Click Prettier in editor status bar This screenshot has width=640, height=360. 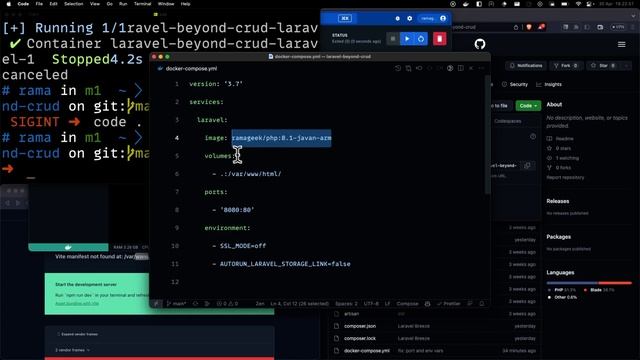tap(449, 304)
